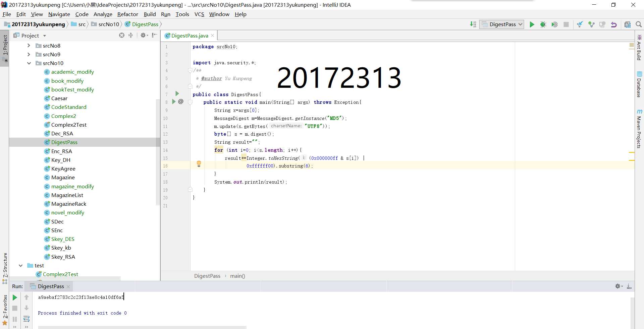Click the Stop square in Run panel

[15, 308]
